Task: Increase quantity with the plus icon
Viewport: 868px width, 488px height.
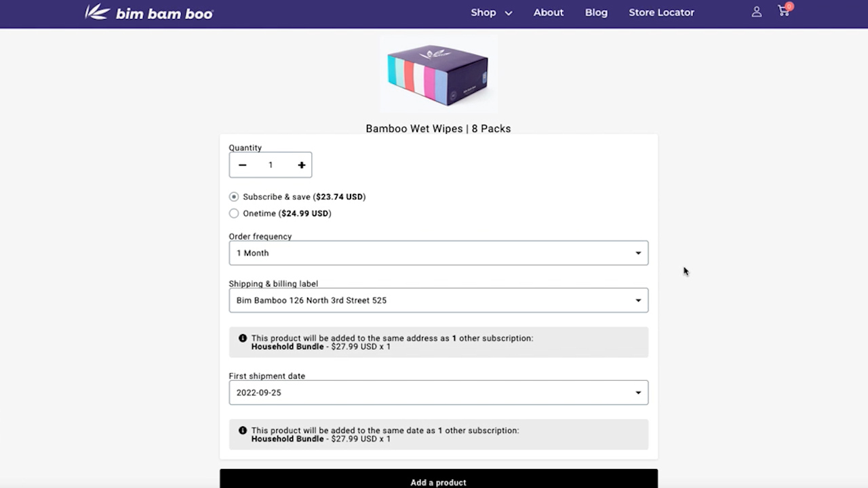Action: point(302,165)
